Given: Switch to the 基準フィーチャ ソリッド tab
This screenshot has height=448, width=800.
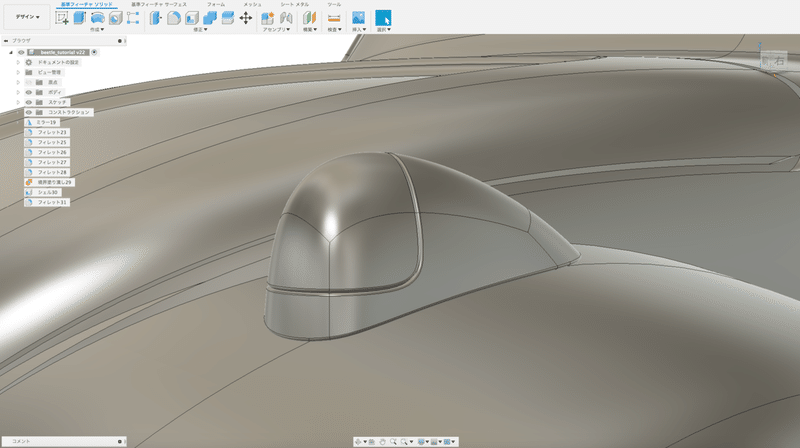Looking at the screenshot, I should pos(87,5).
